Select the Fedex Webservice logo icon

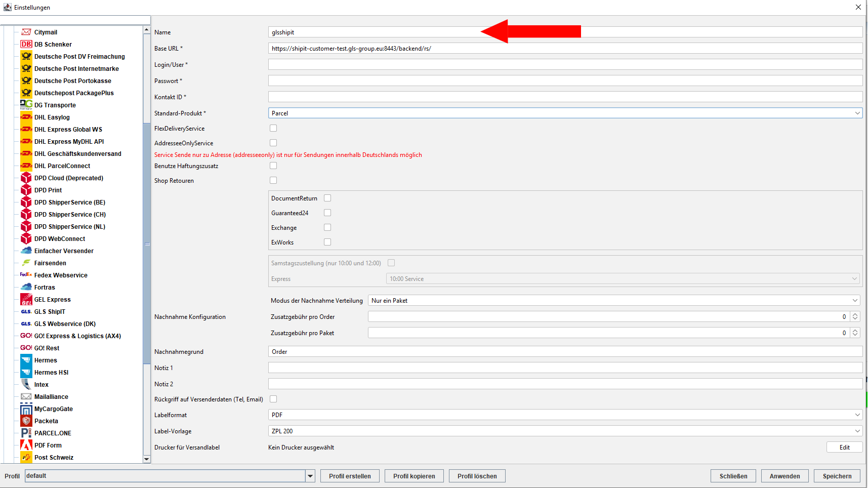[26, 275]
